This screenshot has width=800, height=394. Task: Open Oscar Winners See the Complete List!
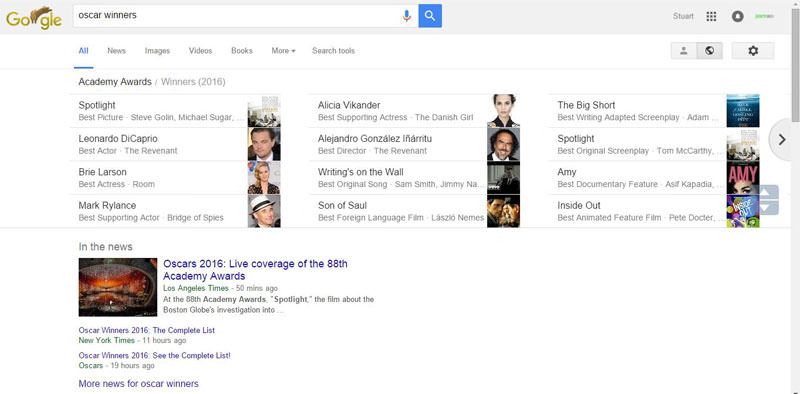point(155,355)
